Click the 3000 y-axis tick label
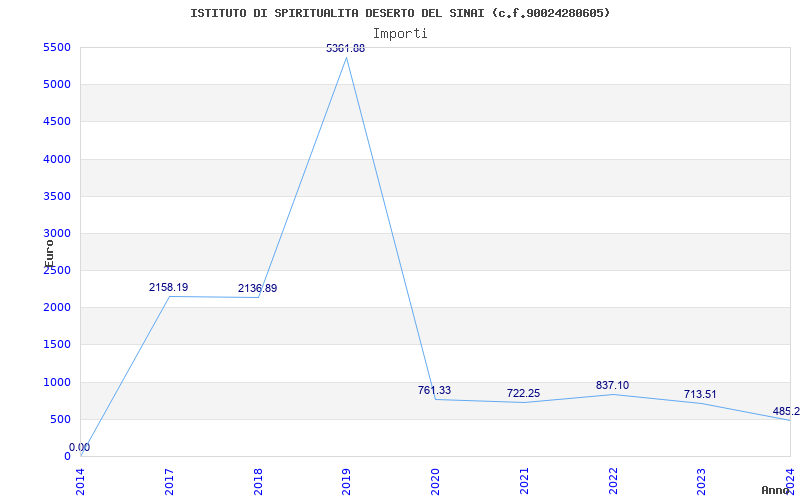This screenshot has height=500, width=800. tap(57, 234)
